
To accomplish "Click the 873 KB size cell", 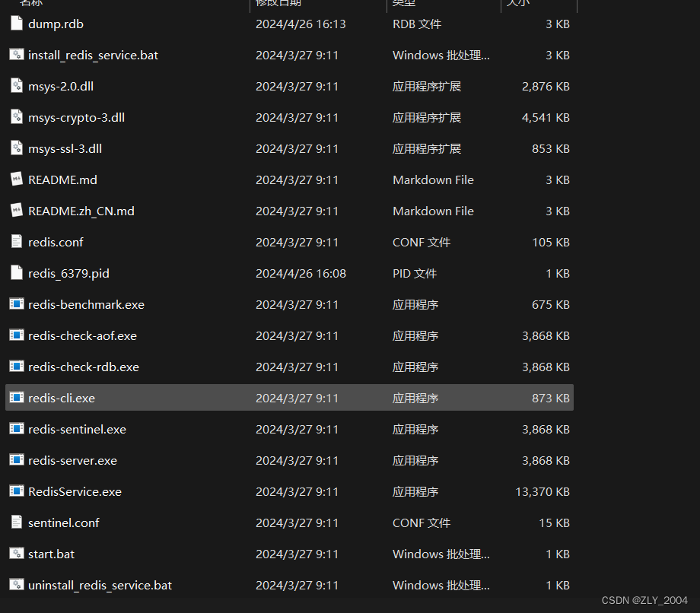I will pyautogui.click(x=550, y=398).
